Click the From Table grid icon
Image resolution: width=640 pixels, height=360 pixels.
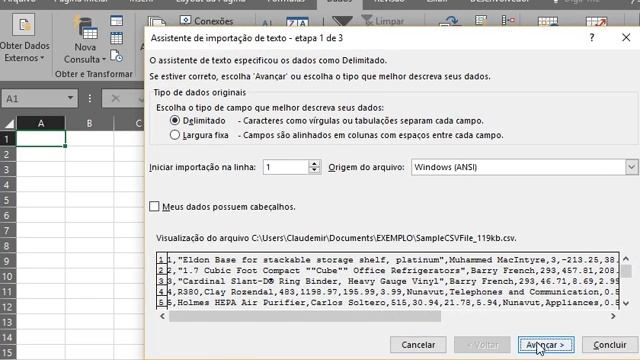pos(116,38)
